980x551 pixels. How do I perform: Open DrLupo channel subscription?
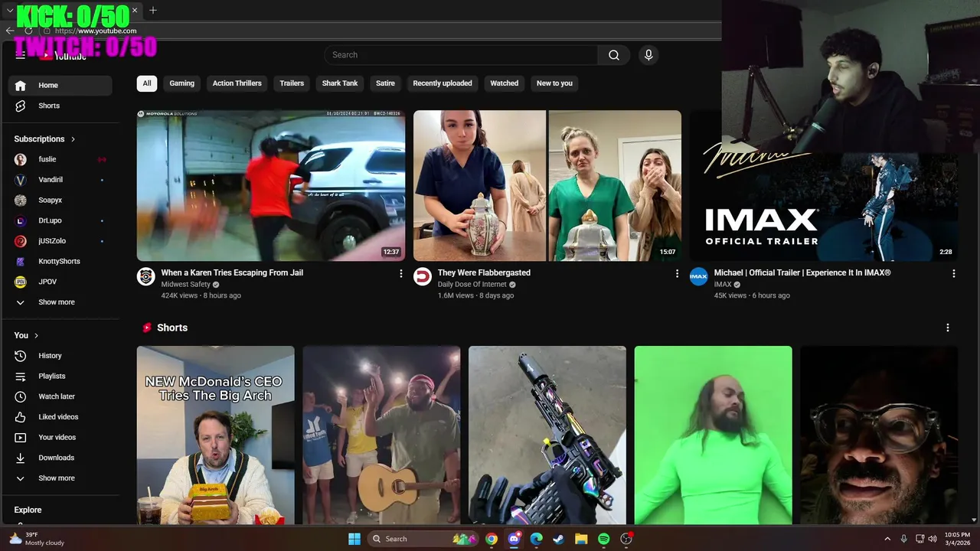point(60,220)
